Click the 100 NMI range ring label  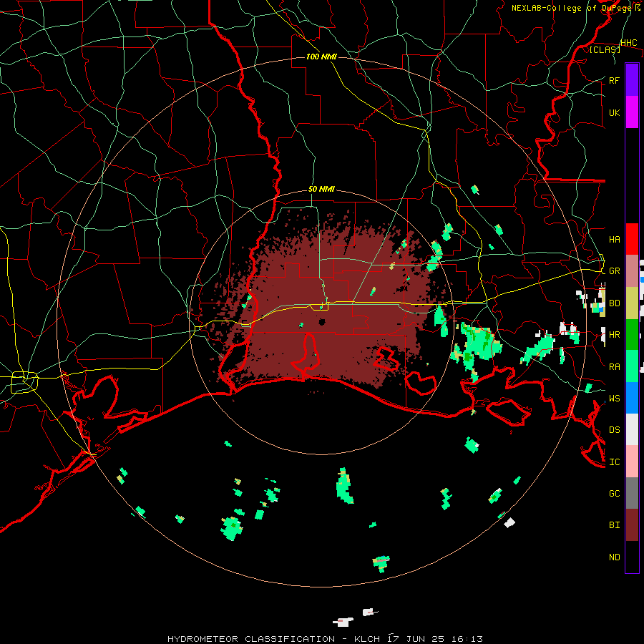(x=321, y=57)
